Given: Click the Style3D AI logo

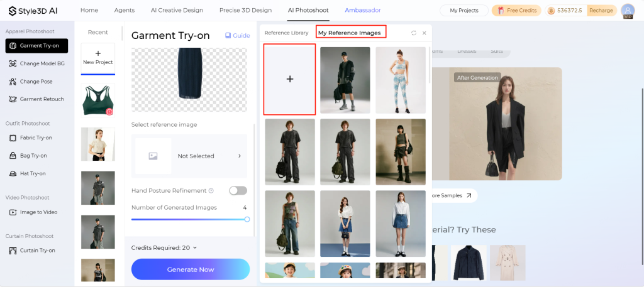Looking at the screenshot, I should point(33,11).
